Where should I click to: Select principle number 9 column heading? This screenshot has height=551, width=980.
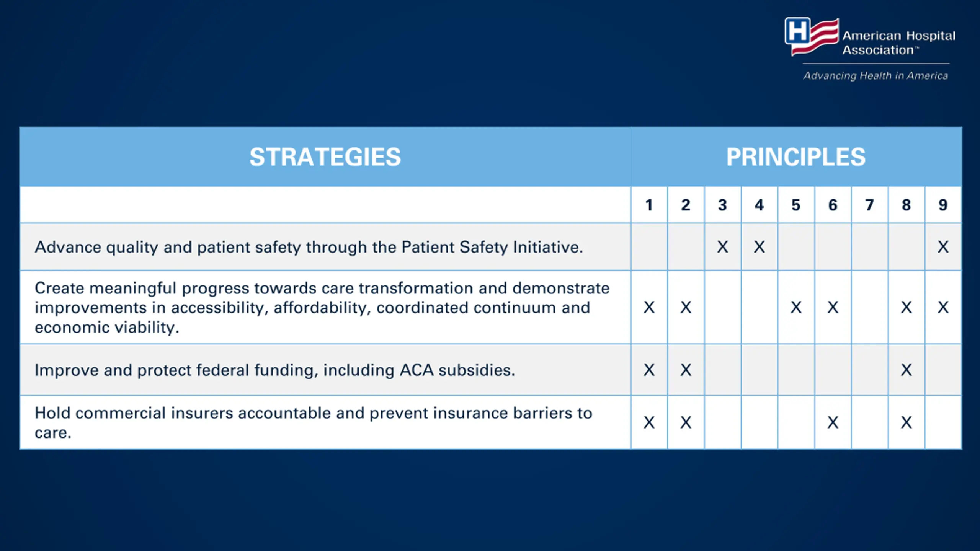pos(943,205)
